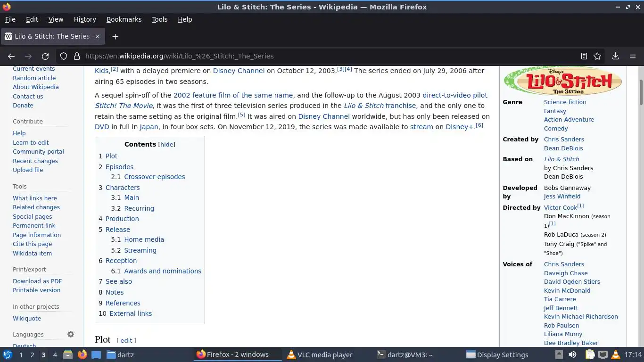Launch Firefox from the taskbar launcher
This screenshot has height=362, width=644.
point(82,355)
